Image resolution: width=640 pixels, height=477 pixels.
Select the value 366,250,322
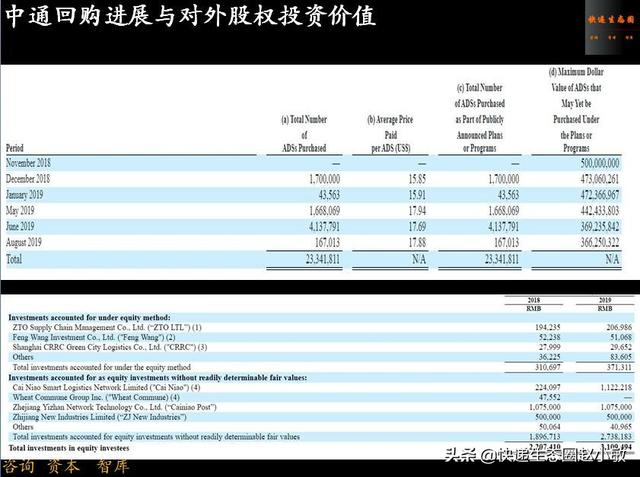point(600,243)
